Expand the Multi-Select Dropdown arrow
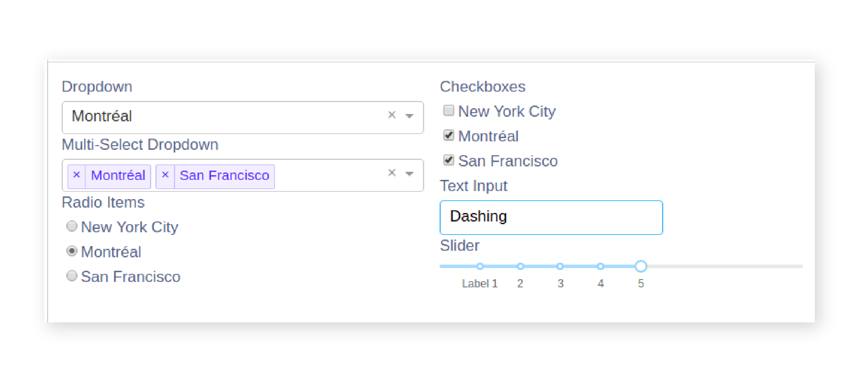This screenshot has height=384, width=868. 410,174
